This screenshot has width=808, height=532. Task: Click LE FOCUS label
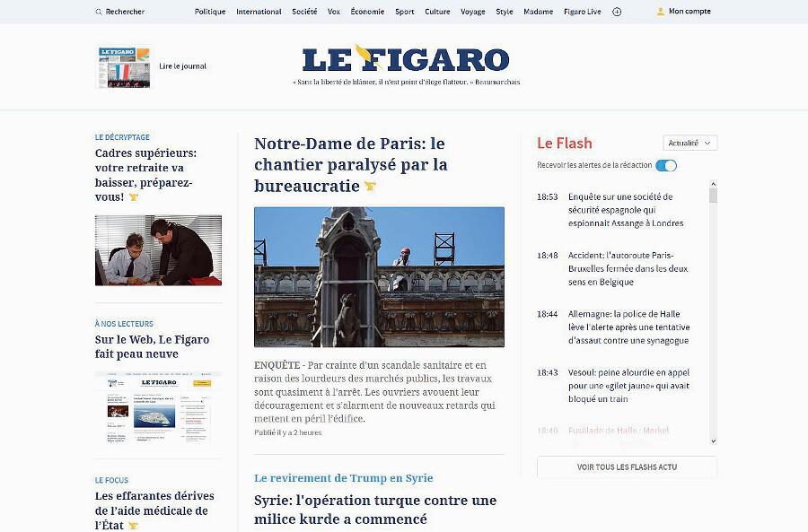click(x=111, y=480)
